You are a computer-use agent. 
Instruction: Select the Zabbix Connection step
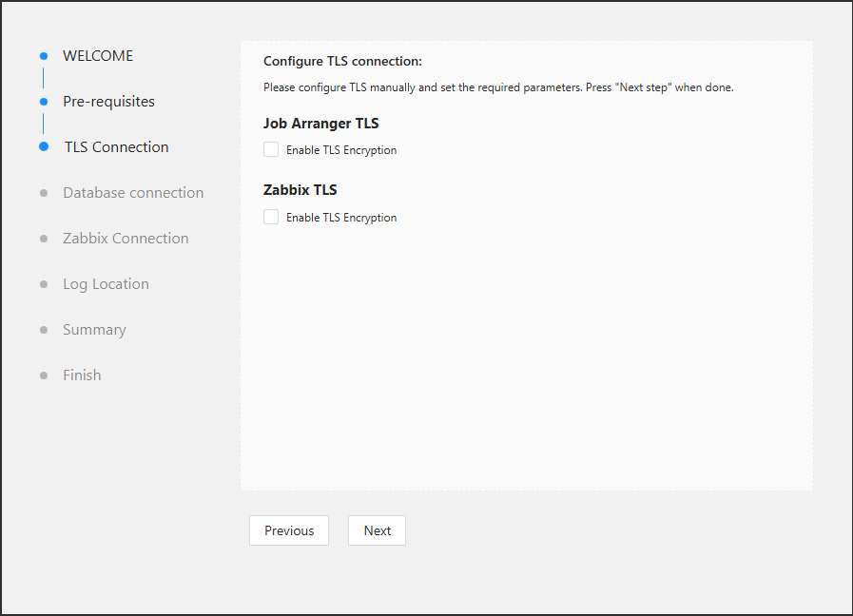pos(126,239)
